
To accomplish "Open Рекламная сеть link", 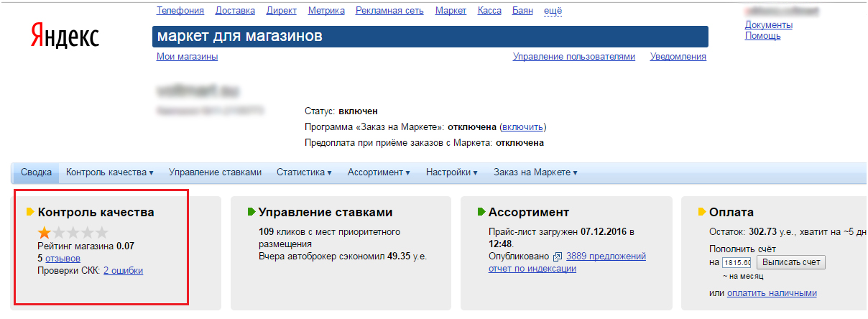I will (x=389, y=11).
